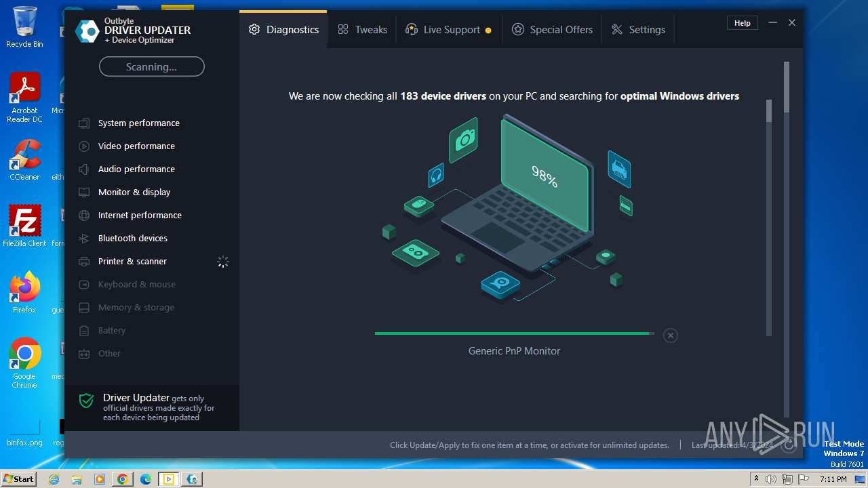Select Video performance category

(152, 146)
